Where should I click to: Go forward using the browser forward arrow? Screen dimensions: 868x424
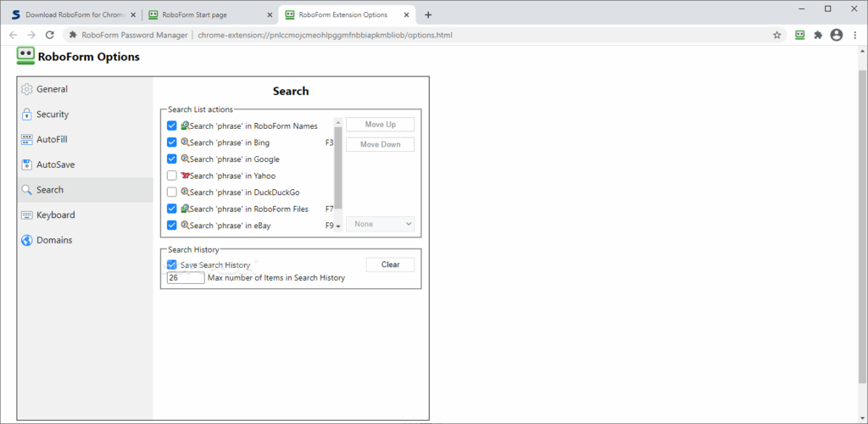tap(31, 35)
